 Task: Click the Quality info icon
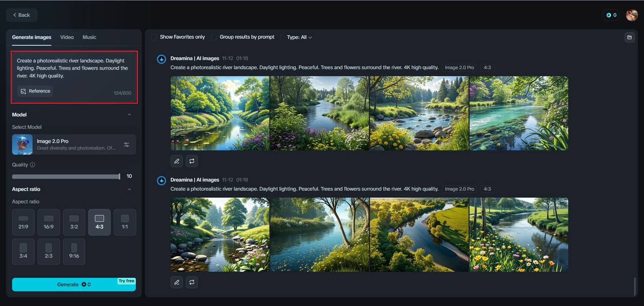click(33, 165)
